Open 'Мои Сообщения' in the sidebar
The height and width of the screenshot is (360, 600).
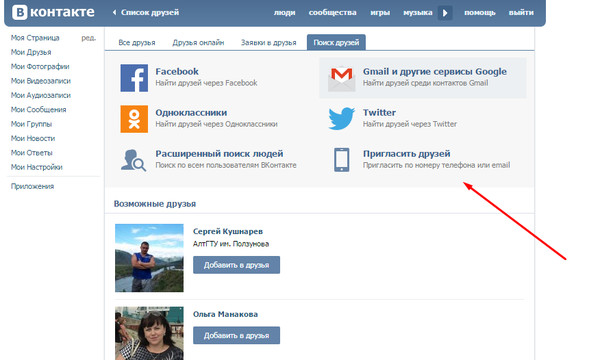38,110
